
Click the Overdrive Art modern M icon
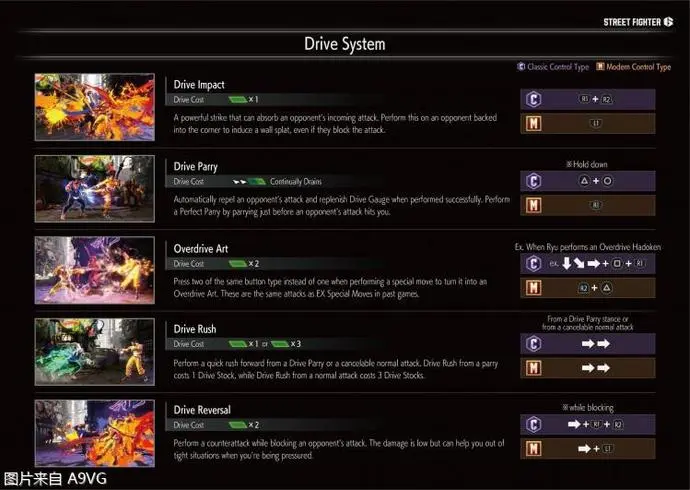pos(533,288)
